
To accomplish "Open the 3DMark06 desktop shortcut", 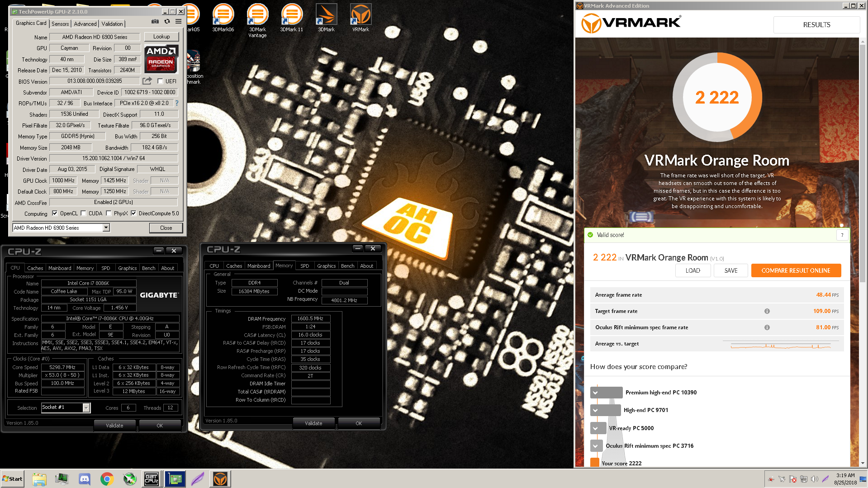I will point(223,18).
